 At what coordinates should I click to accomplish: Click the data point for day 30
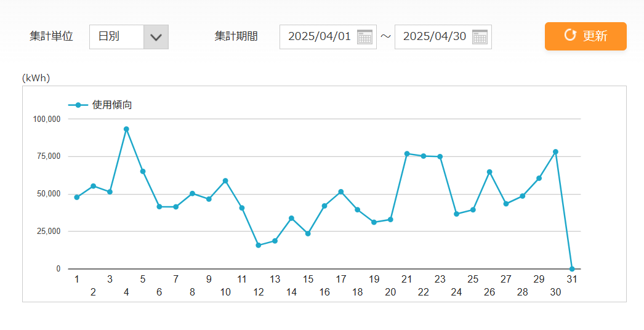(555, 151)
